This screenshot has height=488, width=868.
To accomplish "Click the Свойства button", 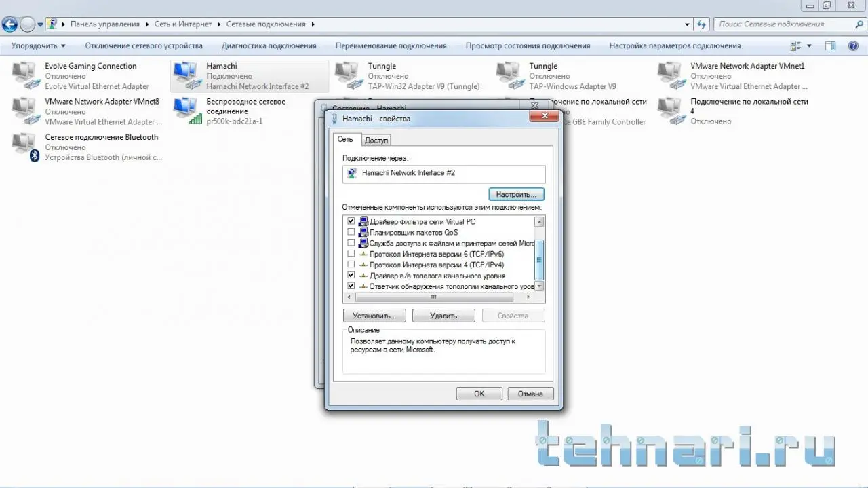I will pos(513,316).
